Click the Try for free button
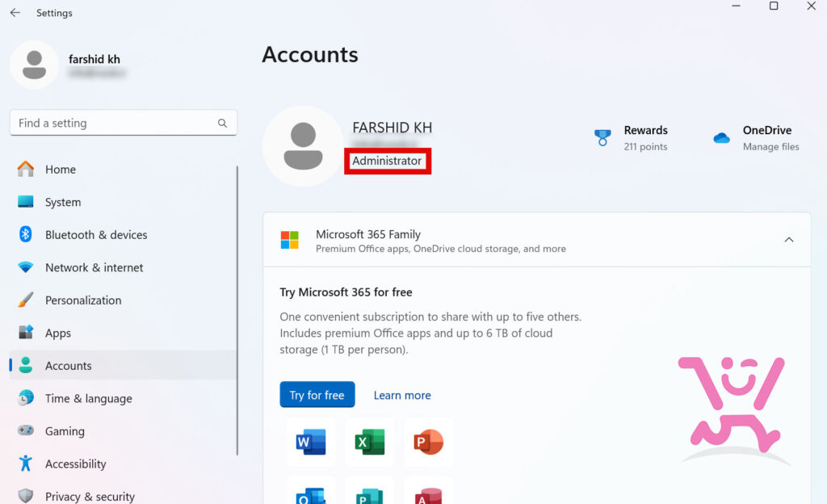 pyautogui.click(x=317, y=395)
